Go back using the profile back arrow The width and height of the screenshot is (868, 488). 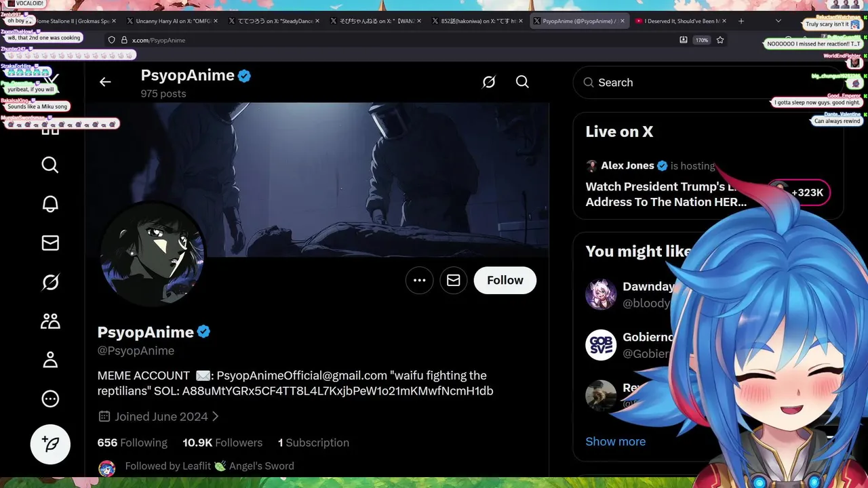point(105,82)
